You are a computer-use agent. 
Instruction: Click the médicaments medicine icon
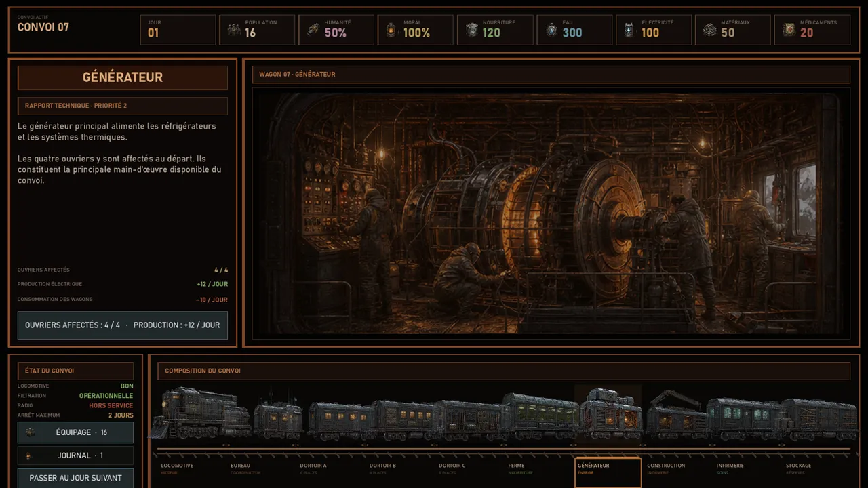tap(789, 30)
